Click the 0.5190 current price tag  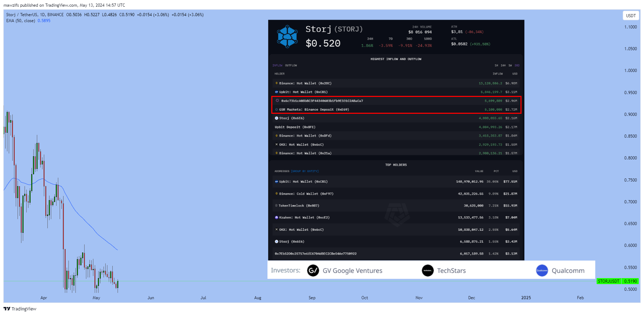[630, 281]
